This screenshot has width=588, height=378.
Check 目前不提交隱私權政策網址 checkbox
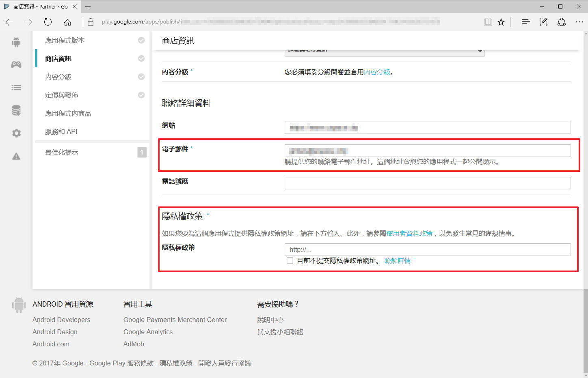click(290, 261)
